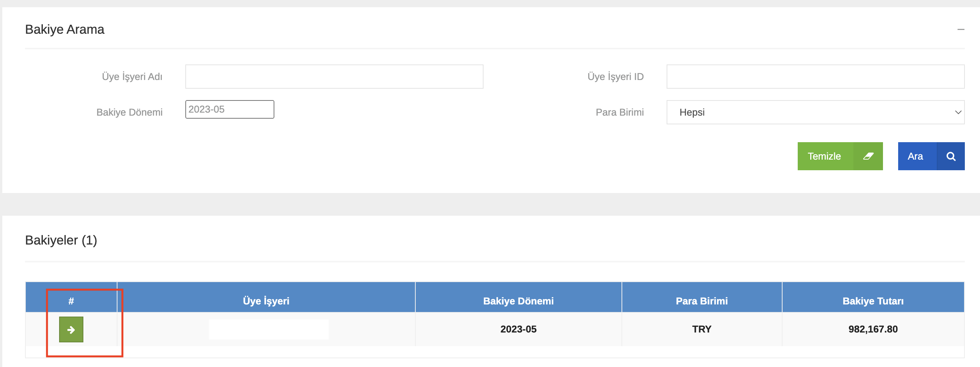Click the eraser icon on Temizle
The height and width of the screenshot is (367, 980).
868,156
